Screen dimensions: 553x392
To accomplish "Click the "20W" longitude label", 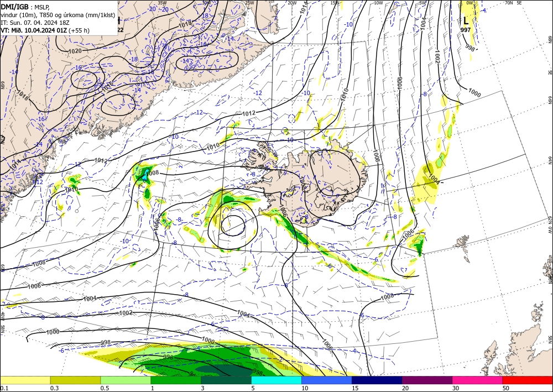I will coord(292,2).
